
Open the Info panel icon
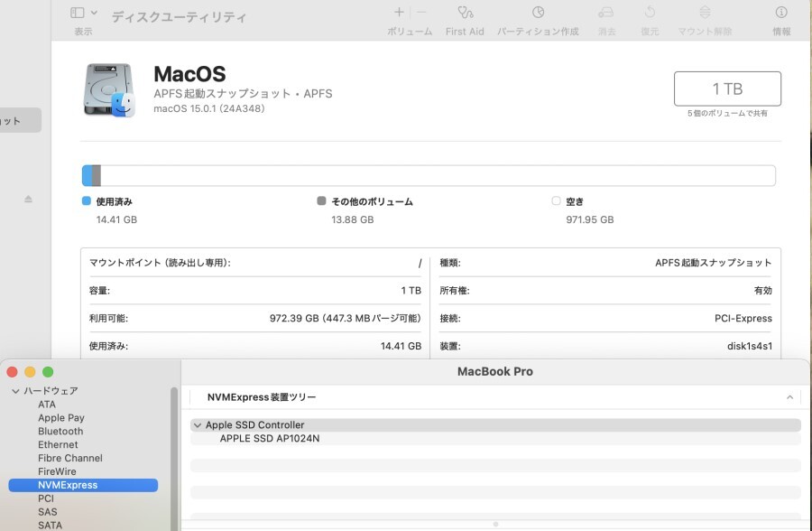click(x=781, y=13)
